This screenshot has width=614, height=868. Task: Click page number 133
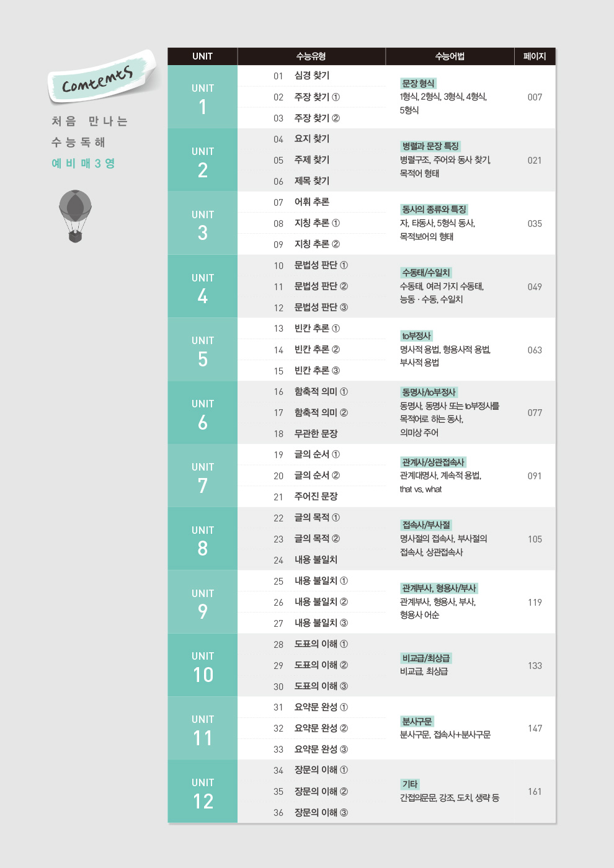[x=535, y=666]
